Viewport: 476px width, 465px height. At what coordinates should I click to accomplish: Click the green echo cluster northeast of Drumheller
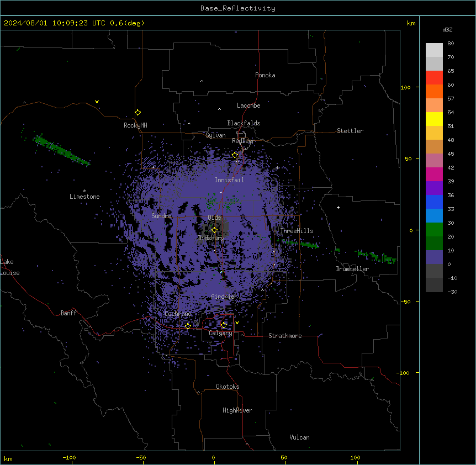[x=375, y=257]
